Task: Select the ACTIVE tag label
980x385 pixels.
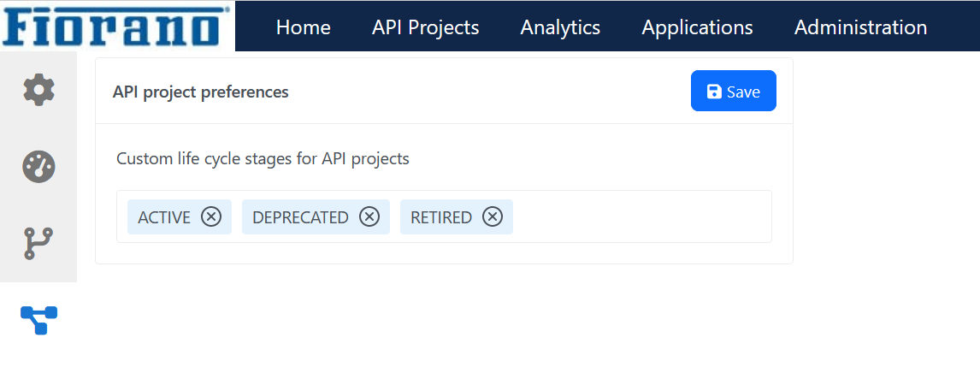Action: coord(163,216)
